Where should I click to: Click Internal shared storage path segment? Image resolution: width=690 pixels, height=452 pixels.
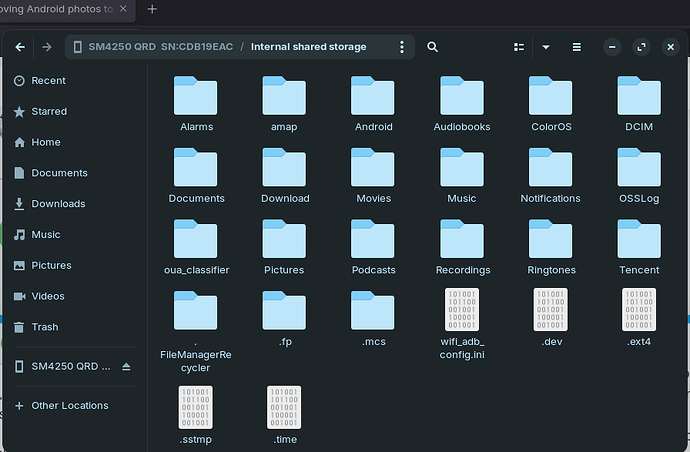pos(308,47)
